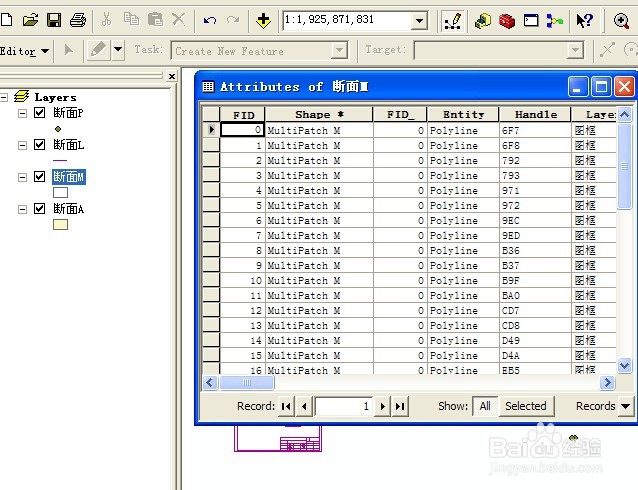Click the horizontal scrollbar thumb

click(x=247, y=383)
